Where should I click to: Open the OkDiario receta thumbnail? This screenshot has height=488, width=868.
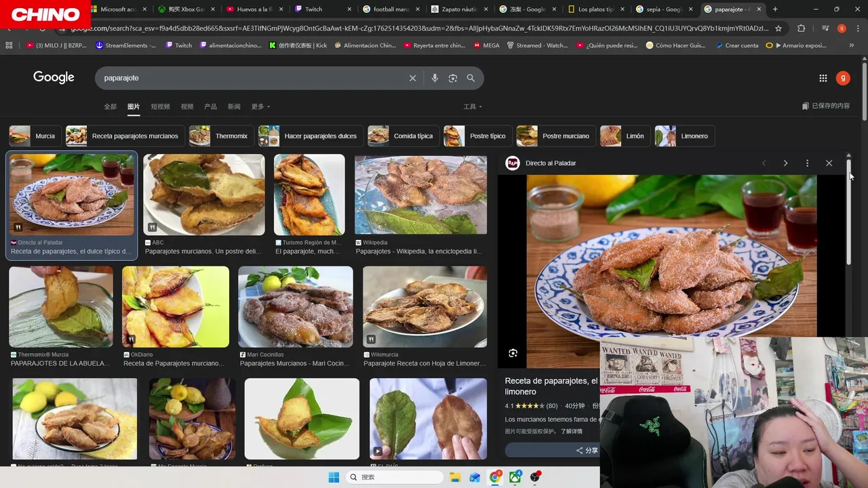(176, 306)
